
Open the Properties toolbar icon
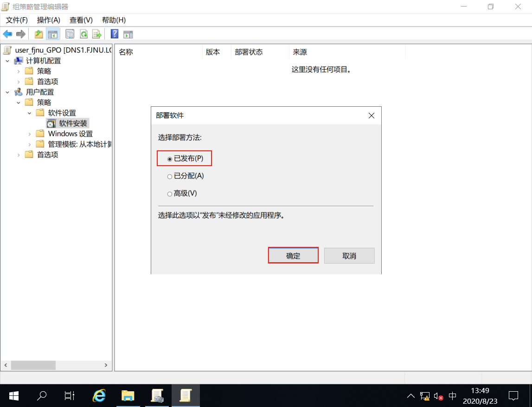coord(70,34)
